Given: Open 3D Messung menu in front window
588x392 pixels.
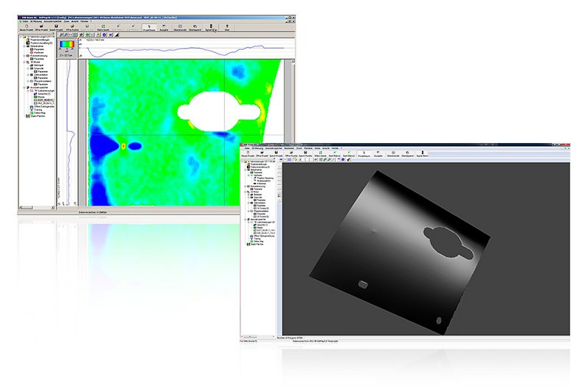Looking at the screenshot, I should [257, 148].
